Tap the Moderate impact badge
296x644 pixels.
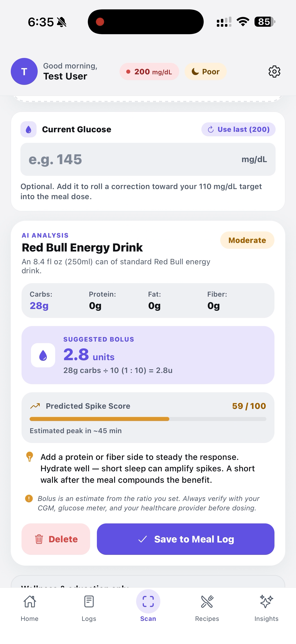point(247,240)
